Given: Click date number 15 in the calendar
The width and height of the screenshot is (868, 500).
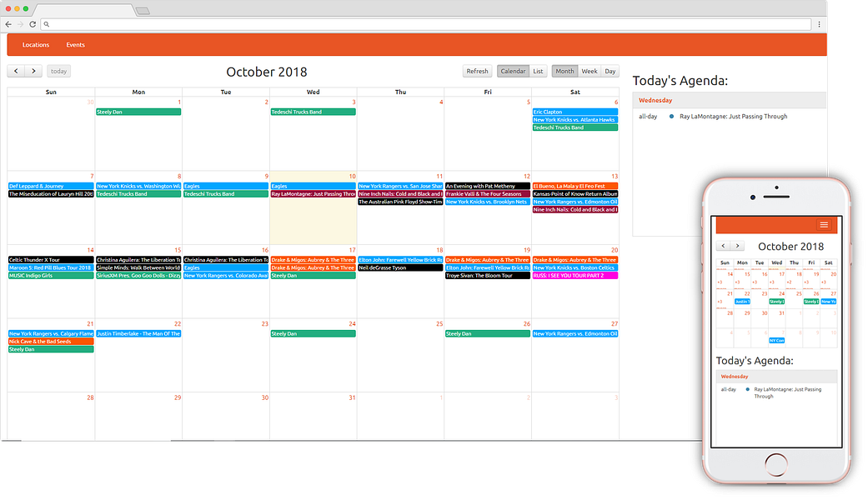Looking at the screenshot, I should click(x=177, y=250).
